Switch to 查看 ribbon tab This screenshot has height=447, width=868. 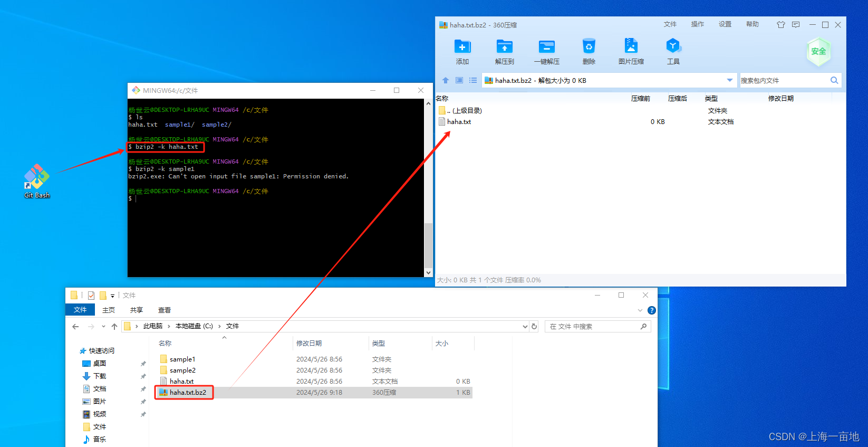(x=165, y=310)
